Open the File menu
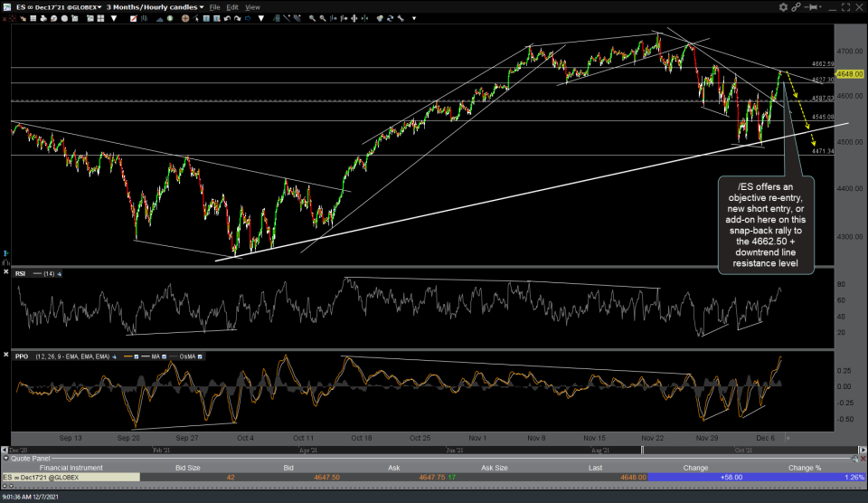The image size is (868, 503). [x=215, y=7]
